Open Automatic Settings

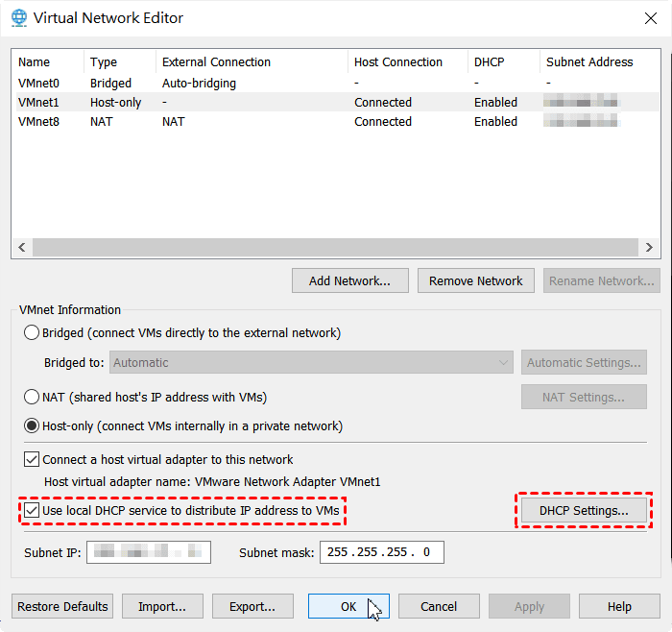[x=584, y=363]
